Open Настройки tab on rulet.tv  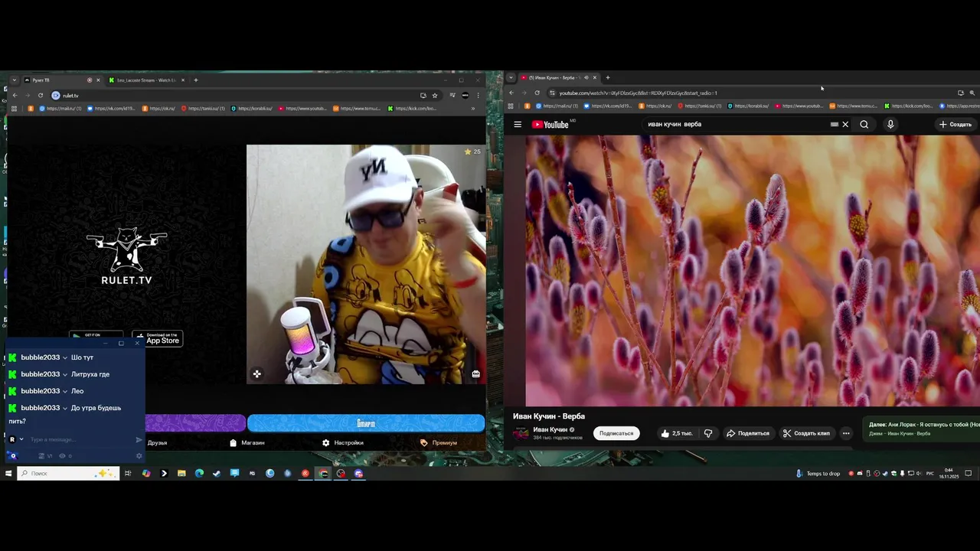pos(343,442)
